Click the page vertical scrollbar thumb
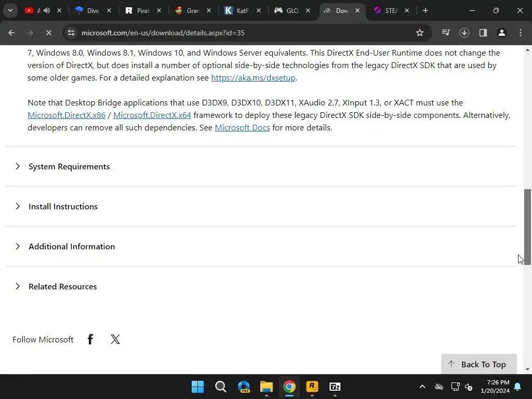This screenshot has width=532, height=399. pos(527,227)
